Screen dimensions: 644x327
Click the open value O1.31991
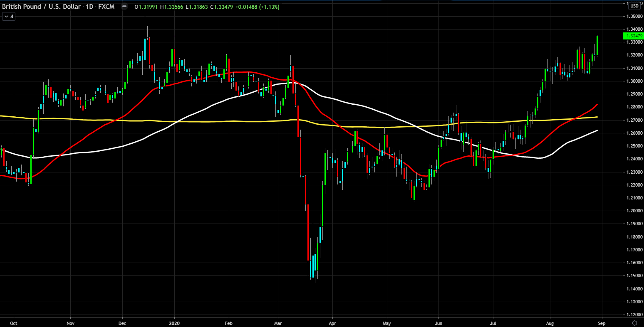[x=147, y=7]
